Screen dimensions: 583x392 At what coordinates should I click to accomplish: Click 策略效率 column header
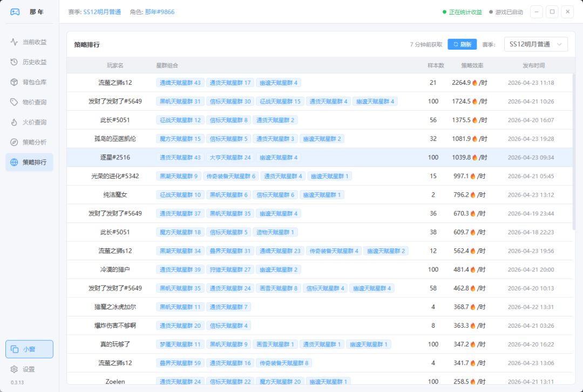[472, 65]
